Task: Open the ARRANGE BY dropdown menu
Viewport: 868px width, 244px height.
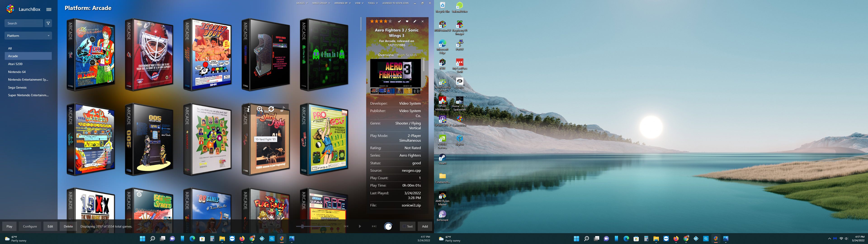Action: pos(343,3)
